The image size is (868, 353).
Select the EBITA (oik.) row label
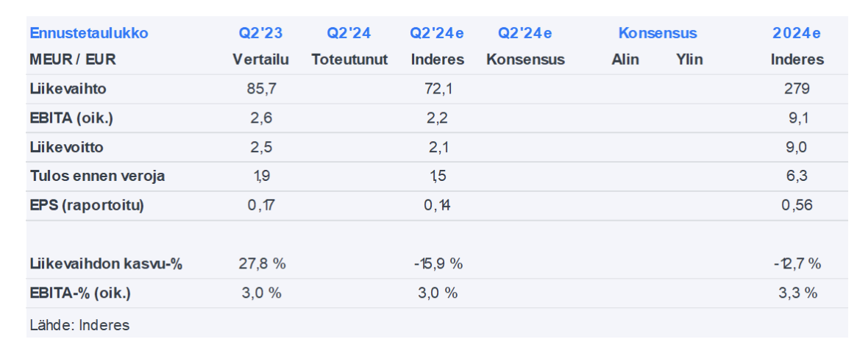tap(72, 118)
